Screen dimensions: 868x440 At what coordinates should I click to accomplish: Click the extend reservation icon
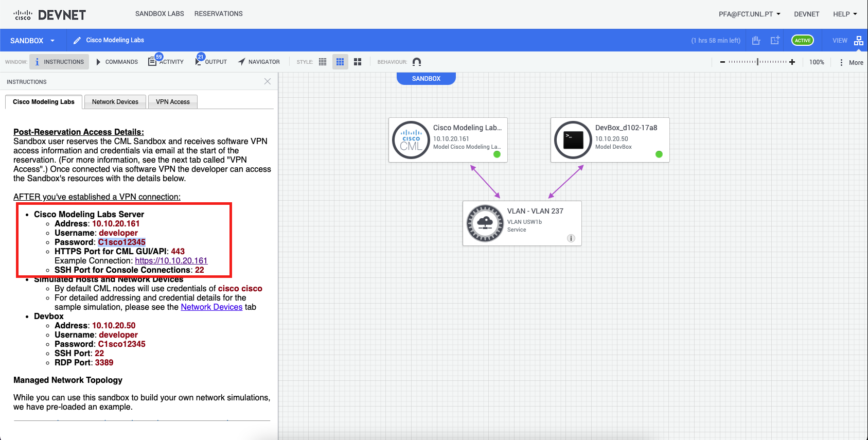point(775,40)
